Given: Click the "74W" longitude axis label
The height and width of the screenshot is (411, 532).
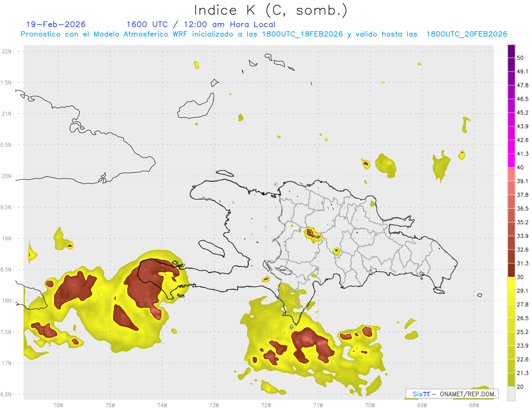Looking at the screenshot, I should pyautogui.click(x=162, y=405).
